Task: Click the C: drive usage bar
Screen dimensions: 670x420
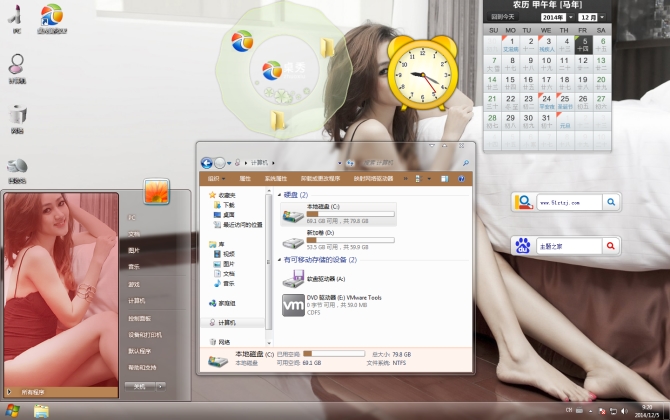Action: pos(350,214)
